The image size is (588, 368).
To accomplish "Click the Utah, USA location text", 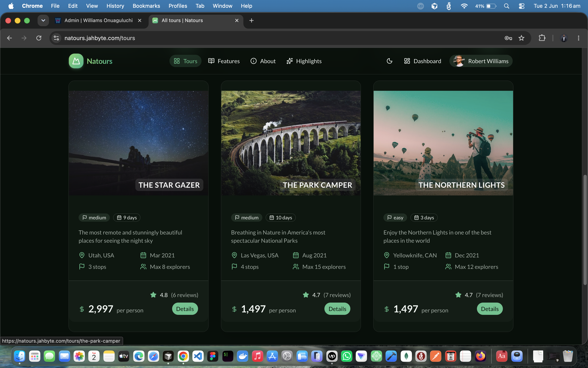I will 101,255.
